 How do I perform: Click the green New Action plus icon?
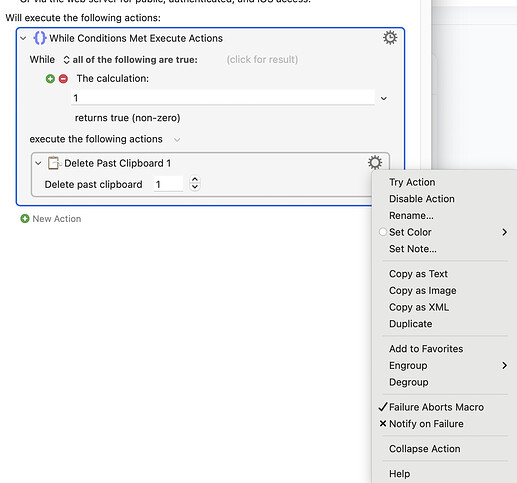[x=25, y=219]
